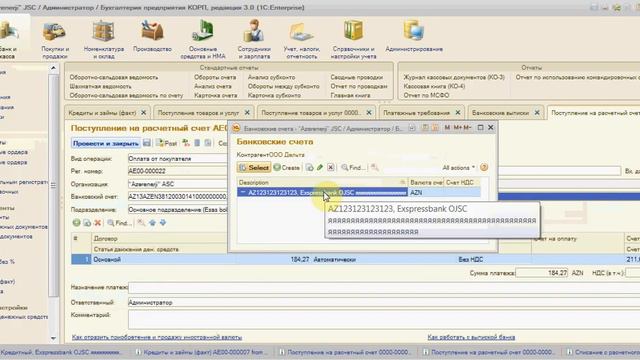Click the Комментарий text area
The image size is (640, 360).
(x=384, y=320)
